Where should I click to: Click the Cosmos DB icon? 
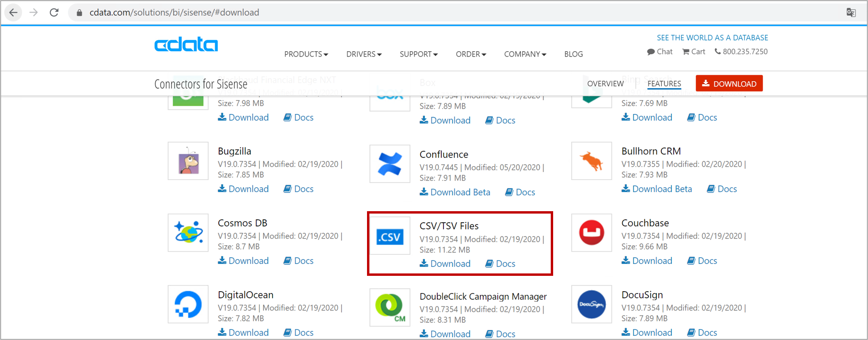point(188,233)
